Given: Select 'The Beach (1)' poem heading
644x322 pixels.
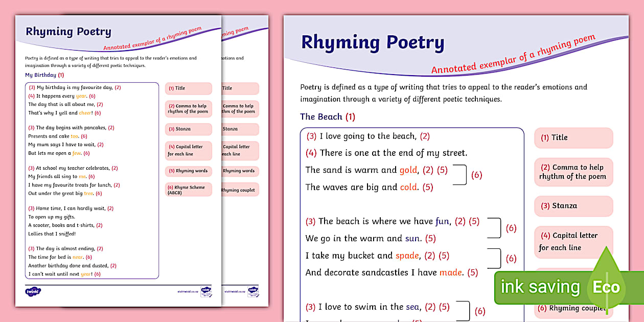Looking at the screenshot, I should [x=328, y=117].
